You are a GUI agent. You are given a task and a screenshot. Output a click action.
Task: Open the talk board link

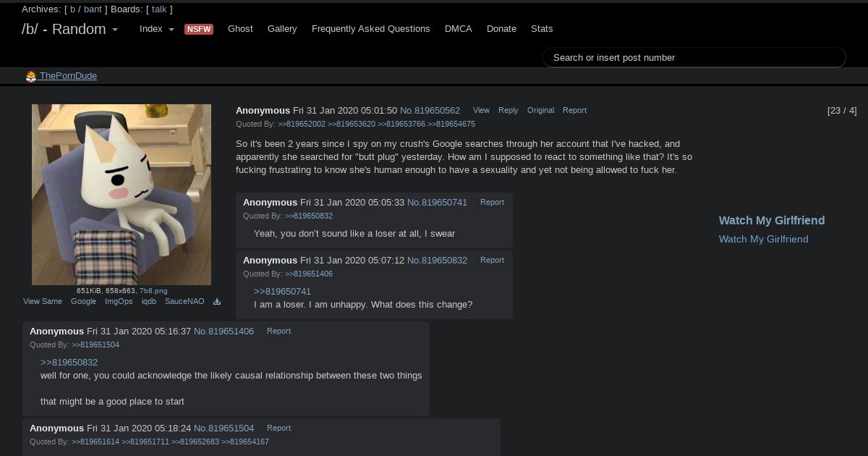[159, 9]
